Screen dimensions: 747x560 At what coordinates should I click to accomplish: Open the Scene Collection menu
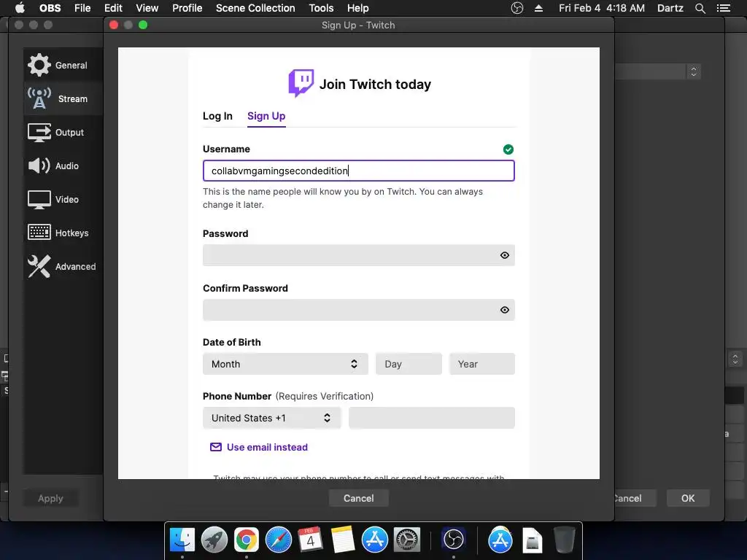tap(255, 8)
